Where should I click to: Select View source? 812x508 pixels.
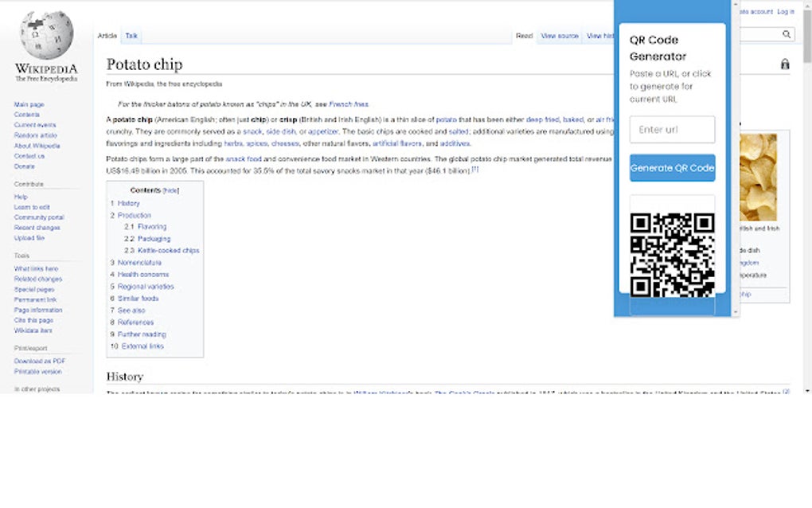coord(559,35)
